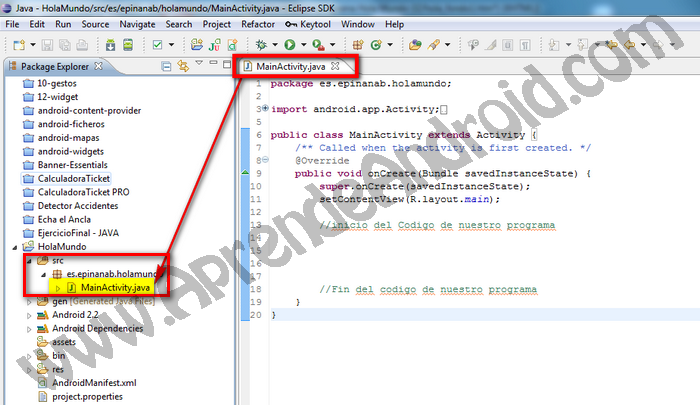
Task: Click the Save disk icon
Action: point(47,45)
